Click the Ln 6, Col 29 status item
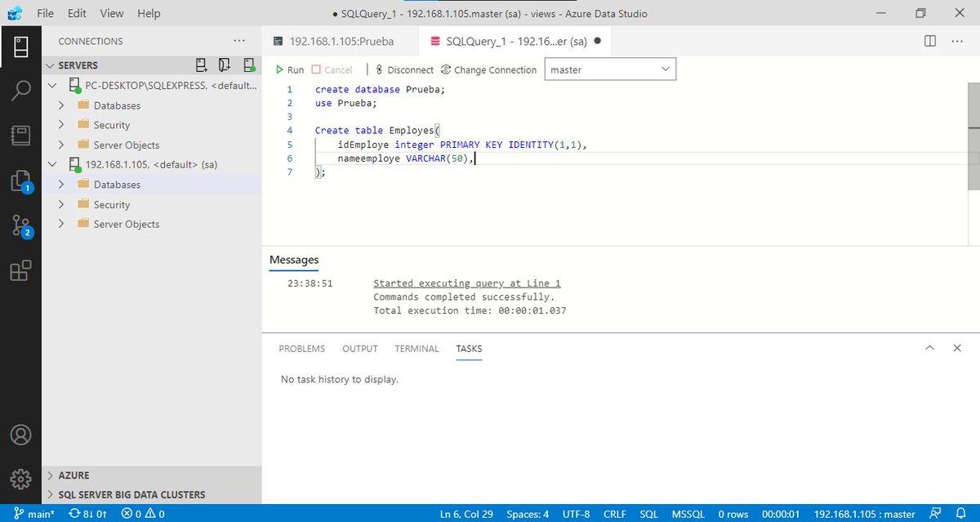 (x=466, y=514)
